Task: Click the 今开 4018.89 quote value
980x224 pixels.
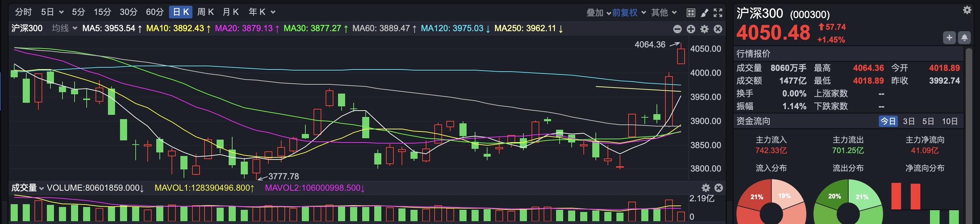Action: [x=944, y=68]
